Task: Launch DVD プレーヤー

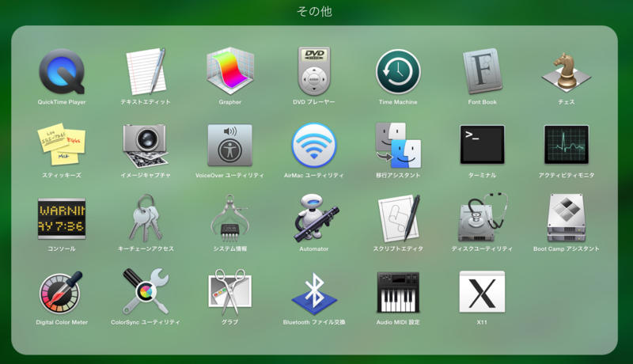Action: point(314,71)
